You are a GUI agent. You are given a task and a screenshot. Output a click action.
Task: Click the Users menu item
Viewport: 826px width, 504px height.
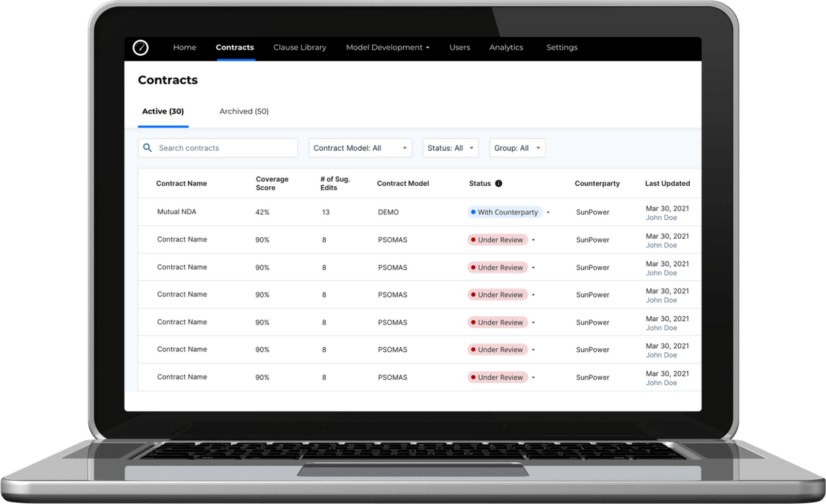coord(459,47)
